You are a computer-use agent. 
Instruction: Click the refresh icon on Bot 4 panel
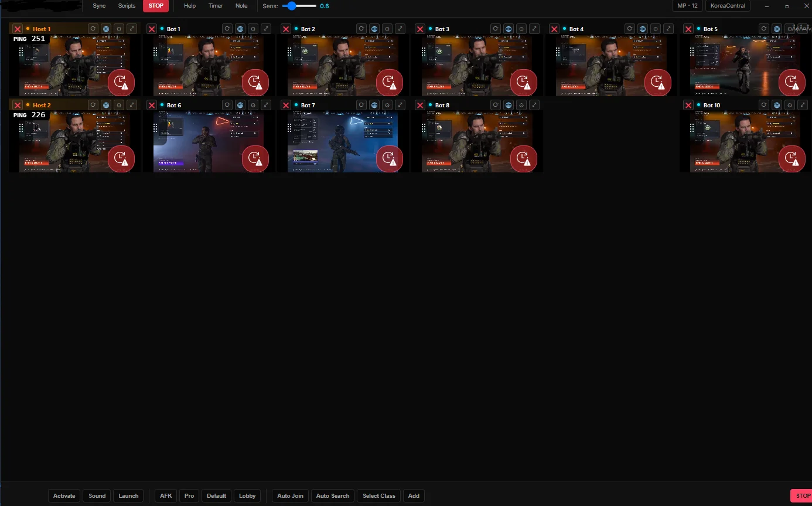point(630,28)
